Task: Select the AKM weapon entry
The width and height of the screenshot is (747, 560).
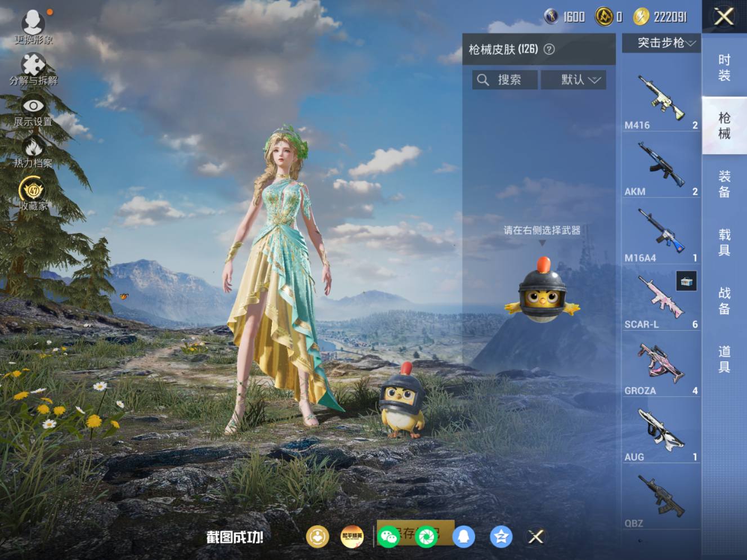Action: [661, 165]
